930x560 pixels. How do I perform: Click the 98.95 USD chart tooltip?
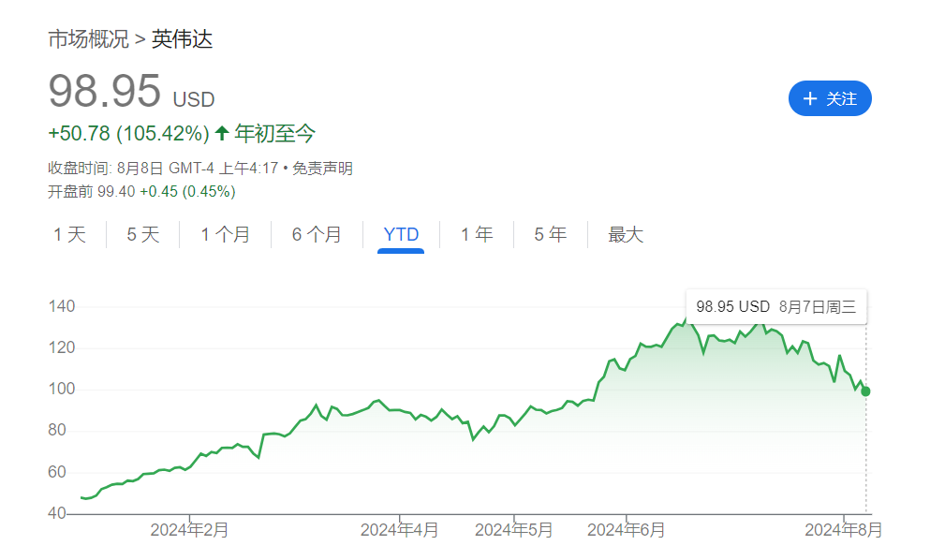[x=775, y=307]
